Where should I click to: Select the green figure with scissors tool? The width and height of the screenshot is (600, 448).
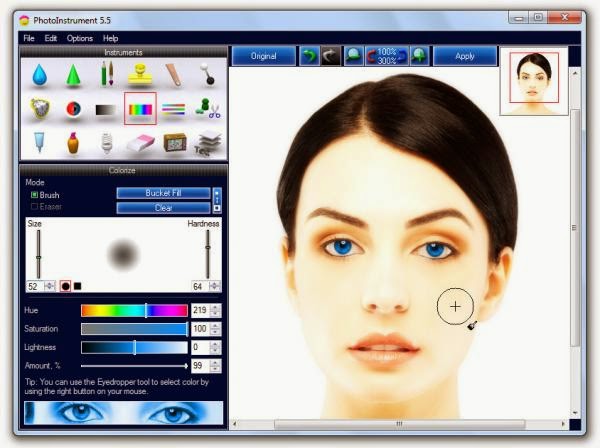tap(207, 109)
